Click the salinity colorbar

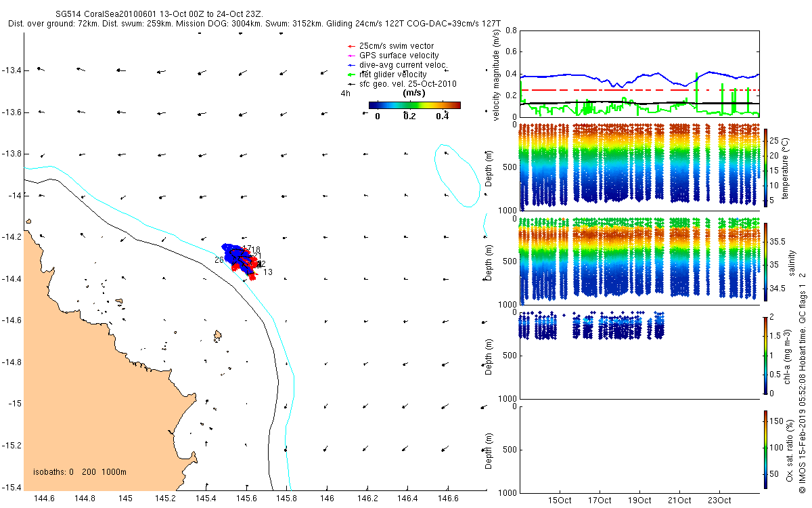[x=766, y=261]
